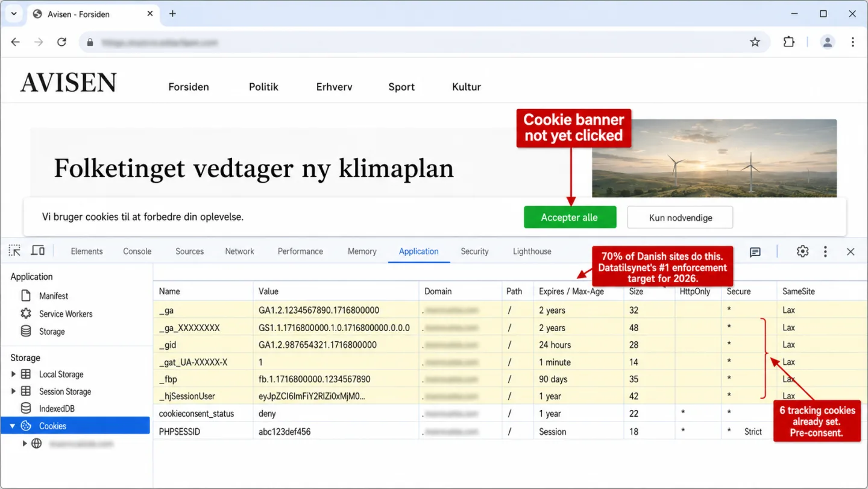
Task: Open the browser extensions puzzle icon
Action: pos(789,42)
